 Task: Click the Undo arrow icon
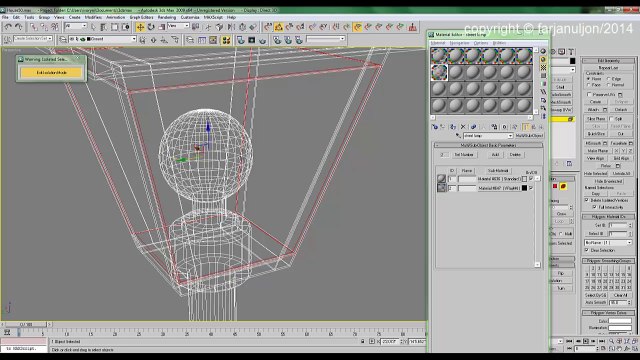click(x=8, y=27)
